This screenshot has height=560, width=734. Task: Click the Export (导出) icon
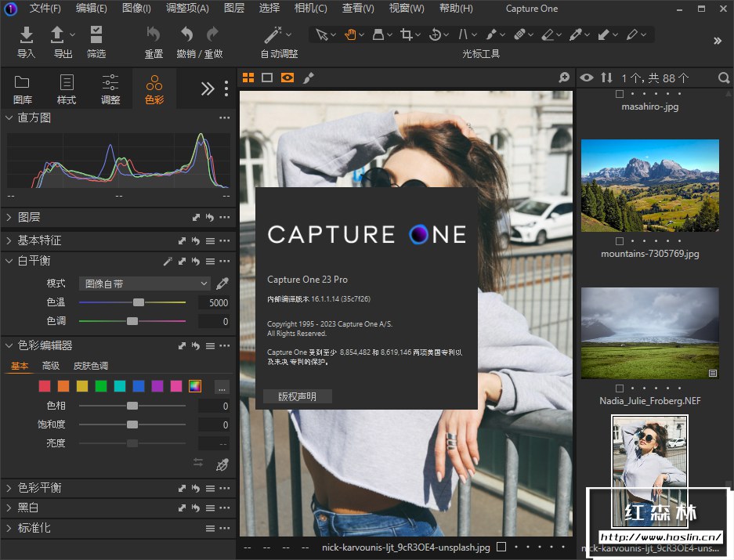tap(58, 34)
